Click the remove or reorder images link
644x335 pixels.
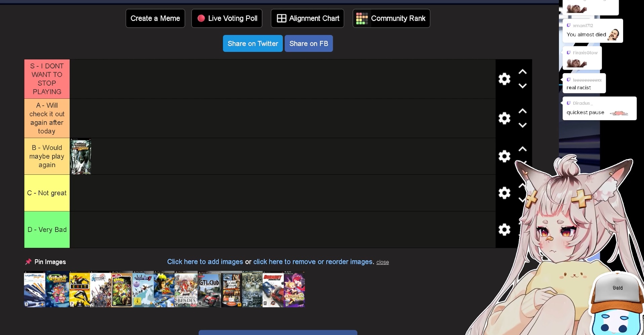coord(313,262)
